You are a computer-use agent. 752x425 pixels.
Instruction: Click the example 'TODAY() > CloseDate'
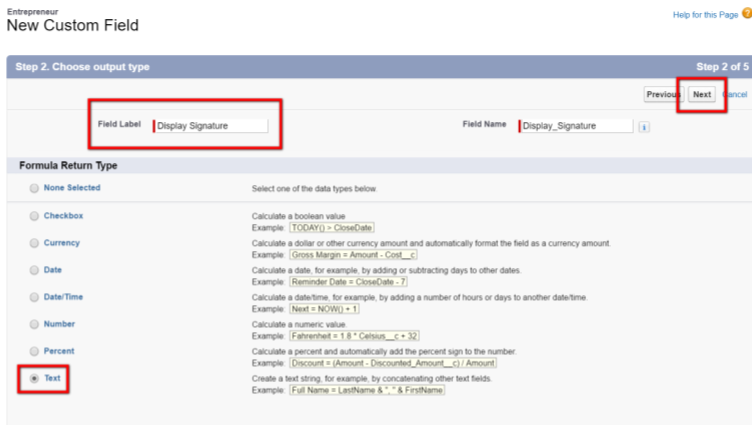click(x=332, y=228)
